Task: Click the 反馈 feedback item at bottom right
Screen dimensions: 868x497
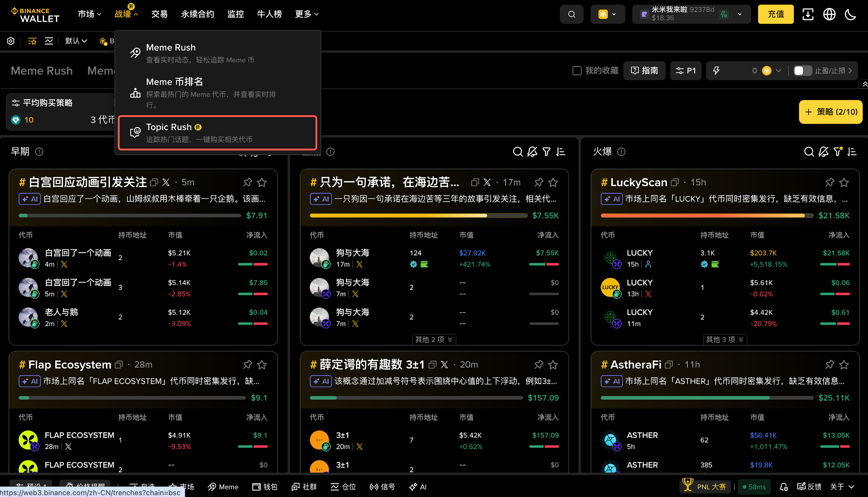Action: coord(809,487)
